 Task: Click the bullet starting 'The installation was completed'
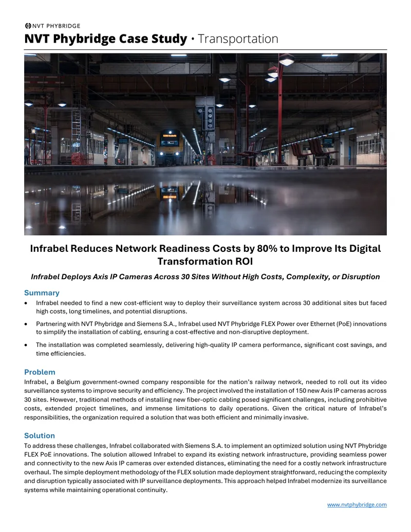pyautogui.click(x=211, y=349)
